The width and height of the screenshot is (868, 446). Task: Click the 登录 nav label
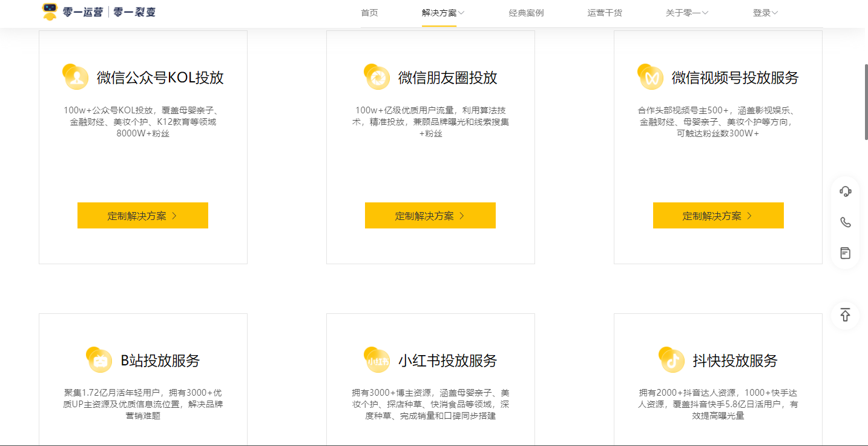(x=761, y=13)
